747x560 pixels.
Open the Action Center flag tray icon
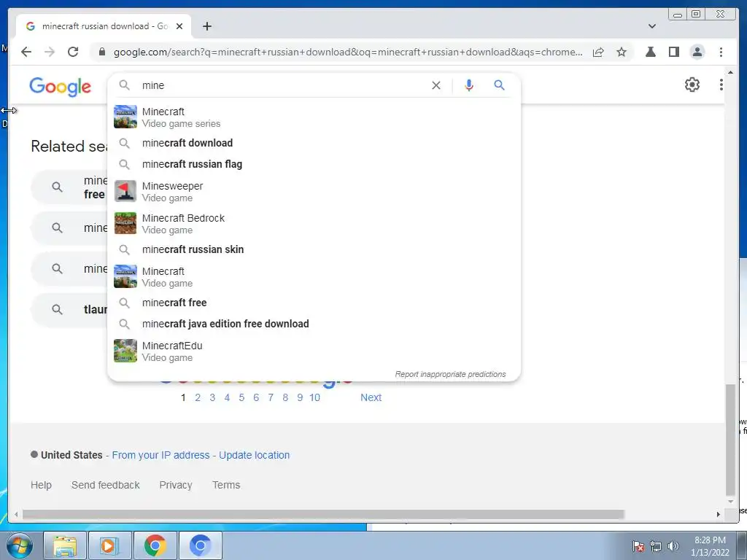pyautogui.click(x=638, y=546)
